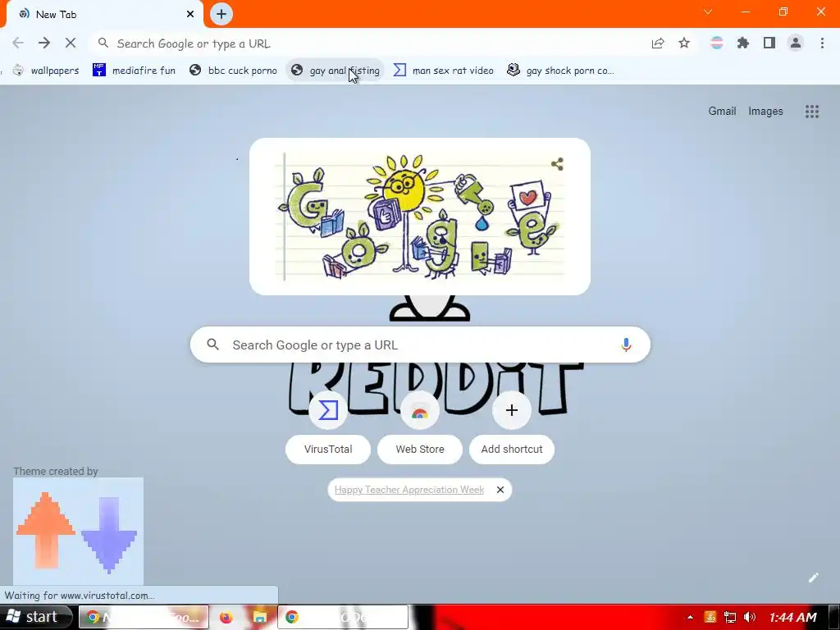
Task: Click the Add shortcut label
Action: coord(512,449)
